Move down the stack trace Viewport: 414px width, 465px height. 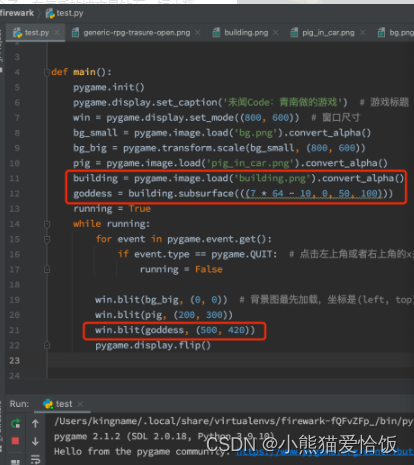[35, 441]
